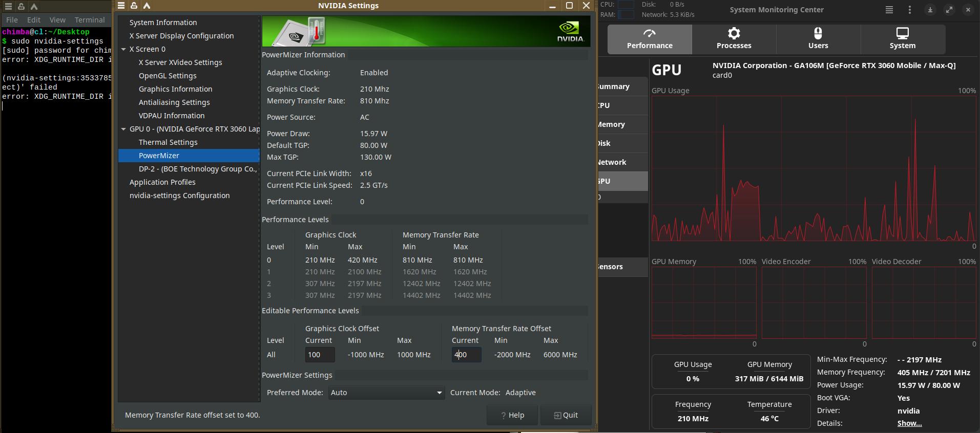Screen dimensions: 980x433
Task: Click the Show... link next to Details
Action: 909,423
